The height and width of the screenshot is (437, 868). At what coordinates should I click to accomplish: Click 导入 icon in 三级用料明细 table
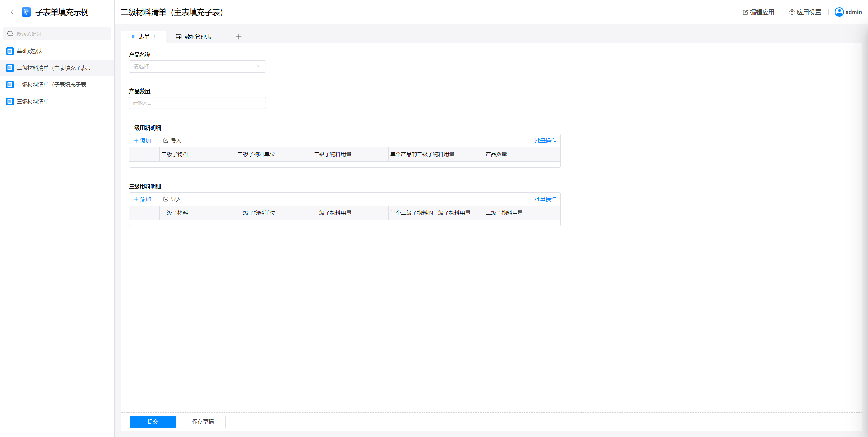click(166, 199)
